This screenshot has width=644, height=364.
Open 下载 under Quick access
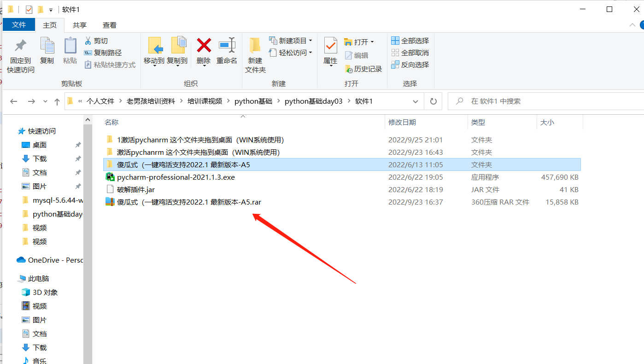click(x=40, y=159)
